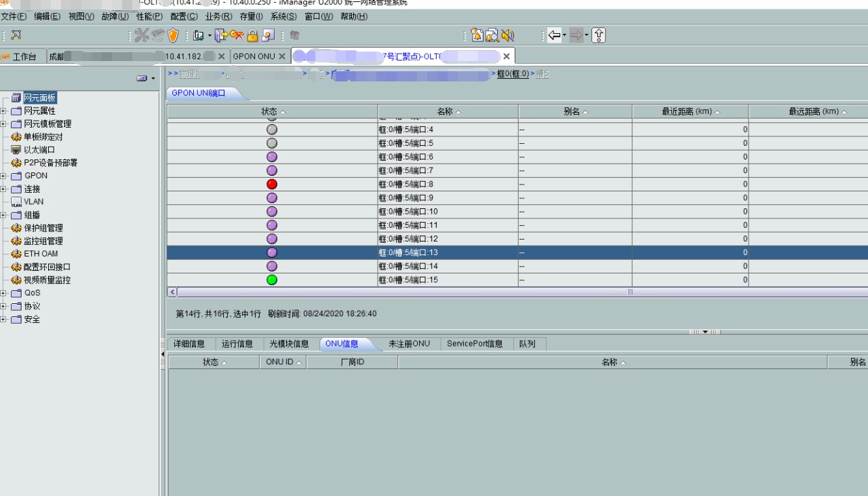The height and width of the screenshot is (496, 868).
Task: Click the 框0(框:0) breadcrumb link
Action: (513, 74)
